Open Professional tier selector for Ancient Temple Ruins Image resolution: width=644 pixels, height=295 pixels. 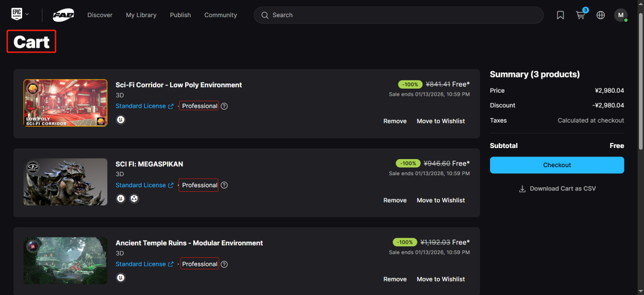click(x=199, y=264)
